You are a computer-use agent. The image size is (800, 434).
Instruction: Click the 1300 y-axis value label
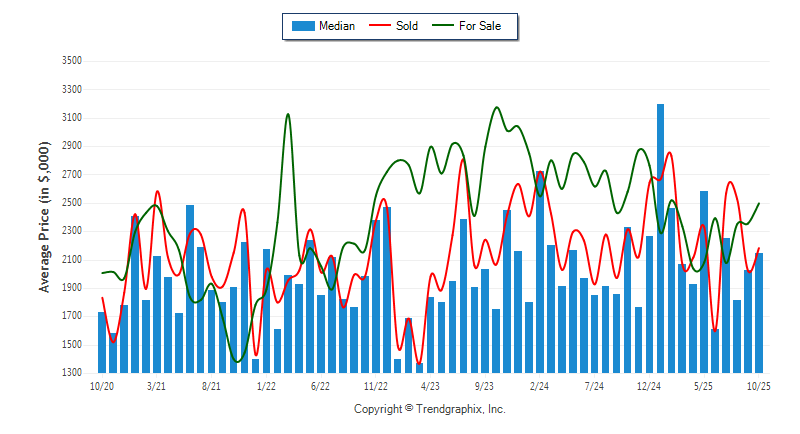pos(71,373)
